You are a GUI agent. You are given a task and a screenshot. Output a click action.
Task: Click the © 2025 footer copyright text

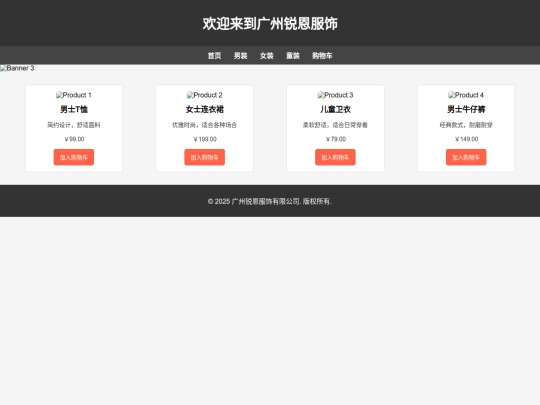pyautogui.click(x=270, y=201)
